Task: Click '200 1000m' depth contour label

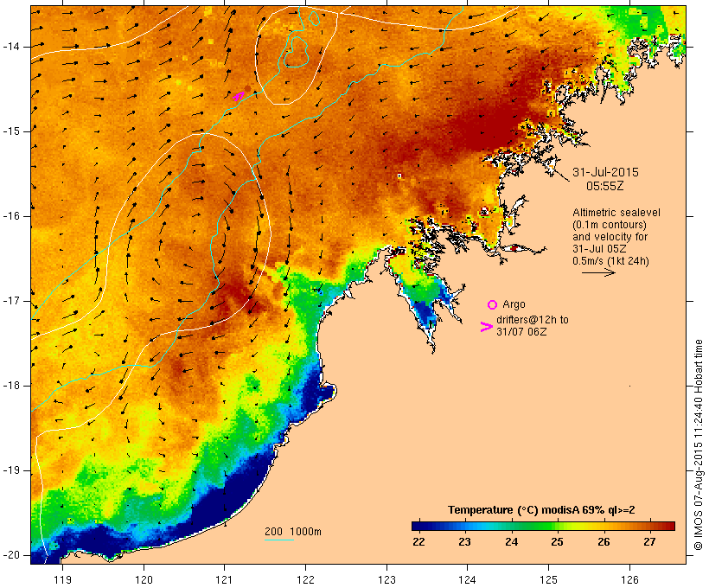Action: 293,532
